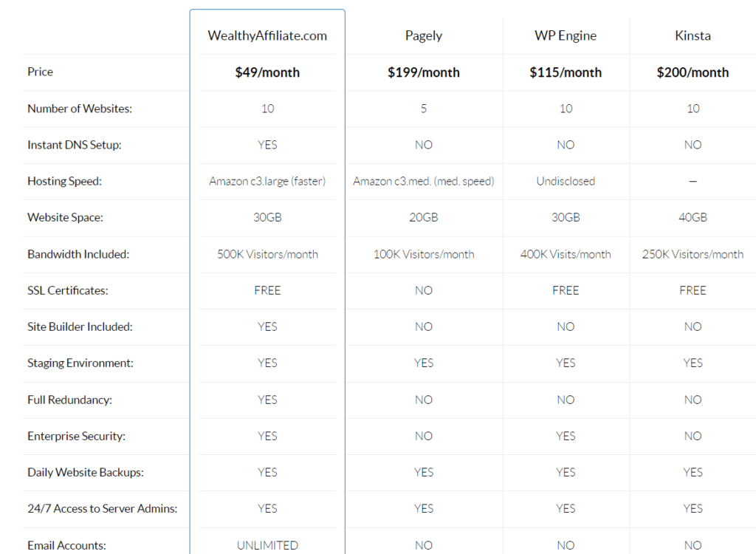Click UNLIMITED in the Email Accounts row
756x554 pixels.
click(x=267, y=545)
